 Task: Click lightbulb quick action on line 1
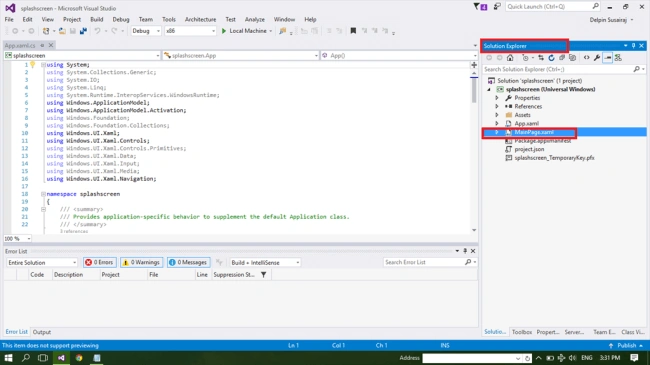(x=32, y=64)
